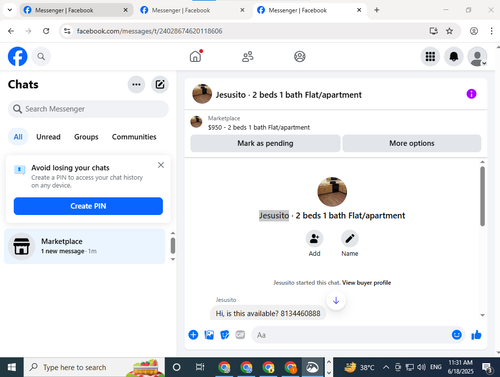Switch to the second Messenger browser tab
This screenshot has height=377, width=500.
pyautogui.click(x=193, y=10)
